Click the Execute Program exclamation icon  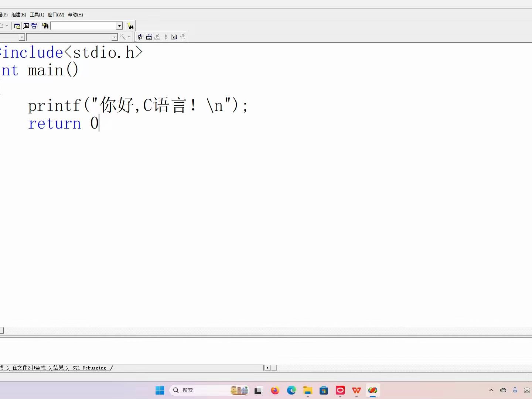(166, 37)
